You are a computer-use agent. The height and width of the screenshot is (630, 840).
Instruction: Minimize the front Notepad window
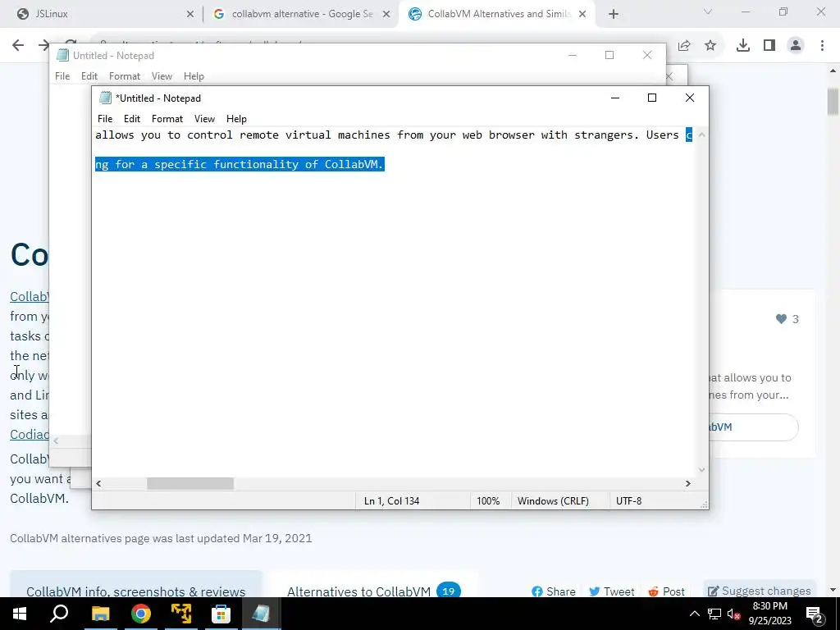615,98
